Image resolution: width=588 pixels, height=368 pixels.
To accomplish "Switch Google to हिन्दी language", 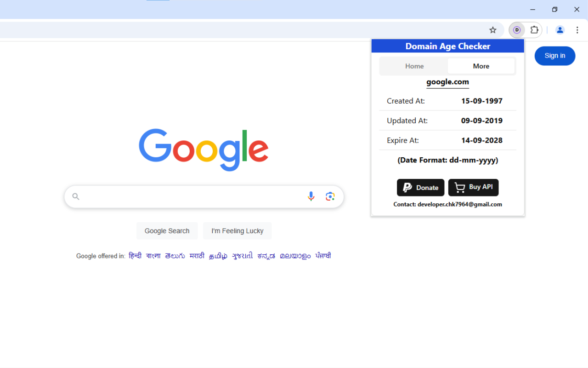I will (x=135, y=256).
